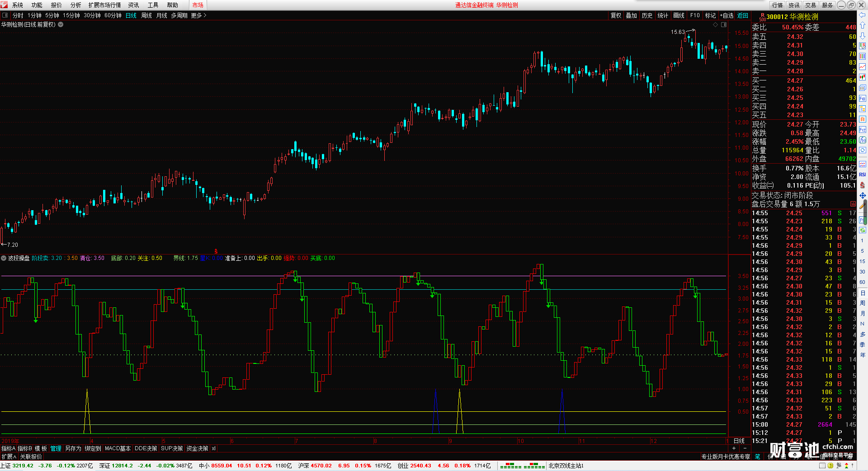868x471 pixels.
Task: Open 绑定到 binding options
Action: click(x=93, y=448)
